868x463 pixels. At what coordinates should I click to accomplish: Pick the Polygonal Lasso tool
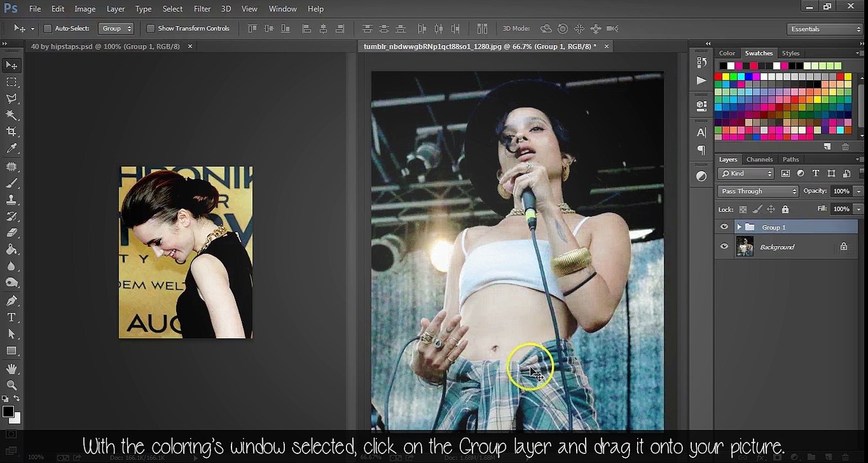point(12,98)
